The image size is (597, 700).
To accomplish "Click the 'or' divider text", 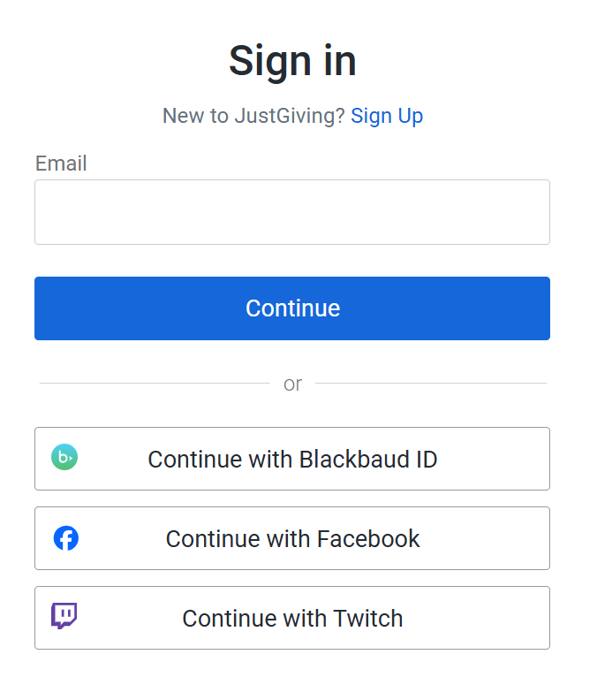I will (x=292, y=384).
